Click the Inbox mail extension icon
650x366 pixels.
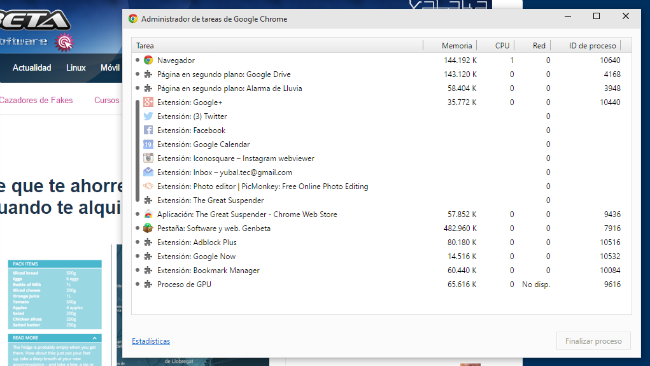point(148,172)
